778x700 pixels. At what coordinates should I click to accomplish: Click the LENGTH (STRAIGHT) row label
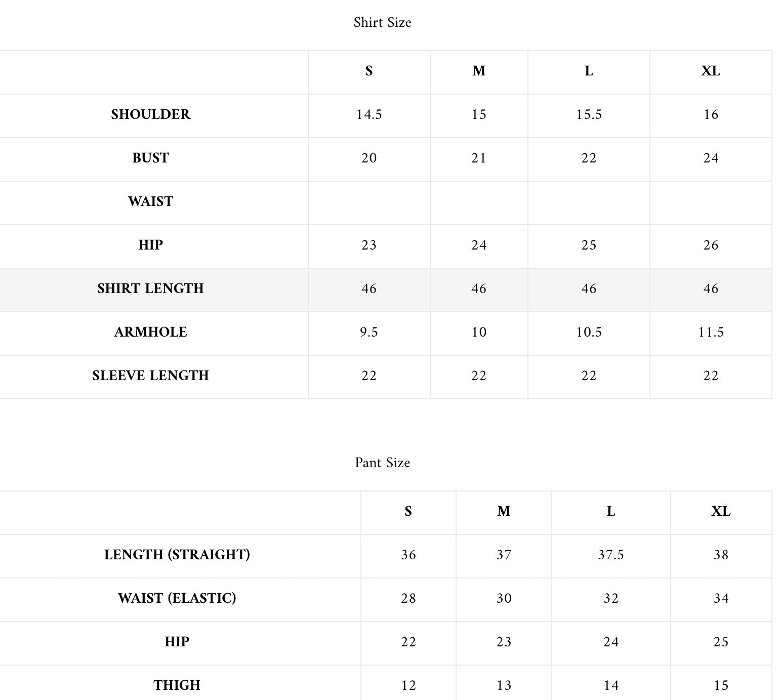coord(177,555)
